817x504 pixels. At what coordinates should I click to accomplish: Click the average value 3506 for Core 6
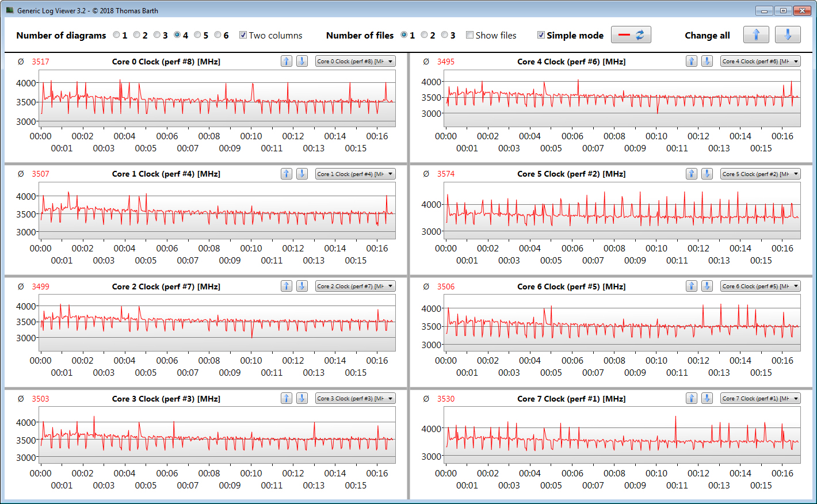[446, 287]
